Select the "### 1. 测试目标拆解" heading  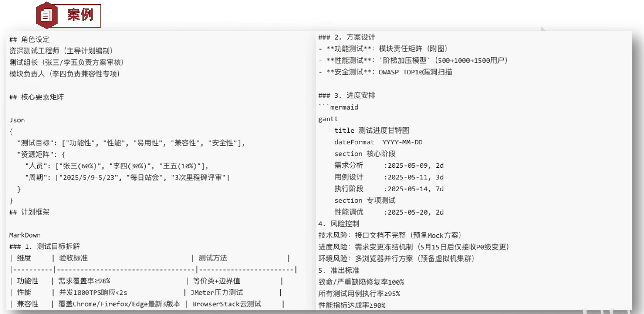44,246
